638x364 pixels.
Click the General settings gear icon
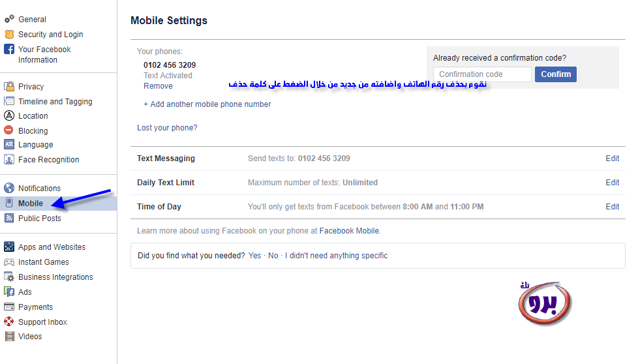(9, 20)
